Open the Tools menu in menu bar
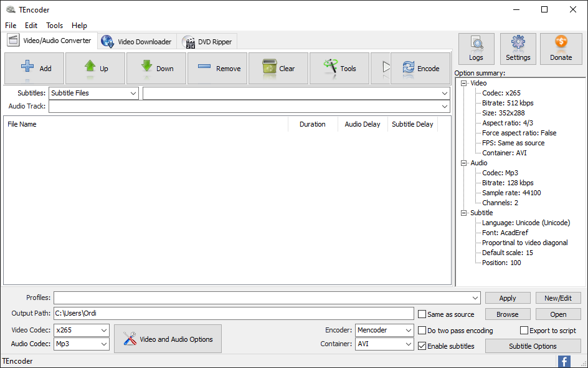 click(54, 26)
